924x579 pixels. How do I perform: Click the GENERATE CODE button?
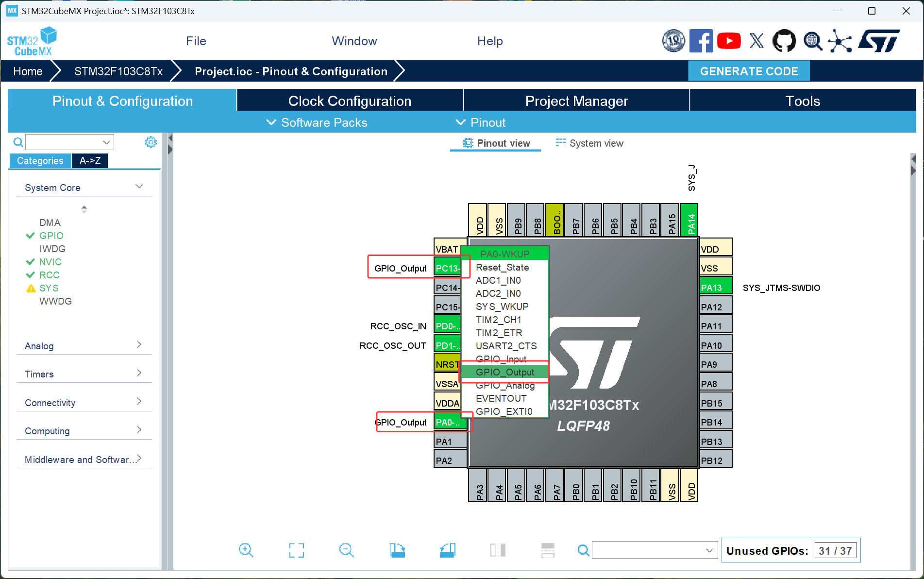(x=749, y=71)
